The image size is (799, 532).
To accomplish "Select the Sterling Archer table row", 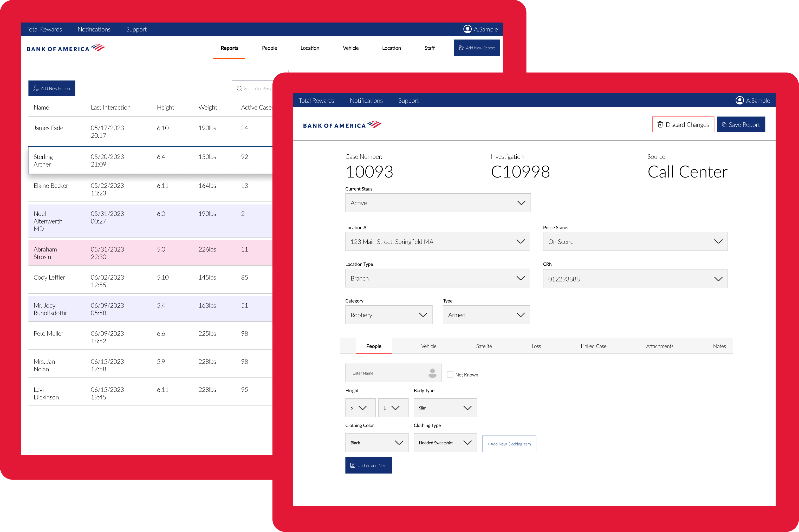I will pos(150,160).
